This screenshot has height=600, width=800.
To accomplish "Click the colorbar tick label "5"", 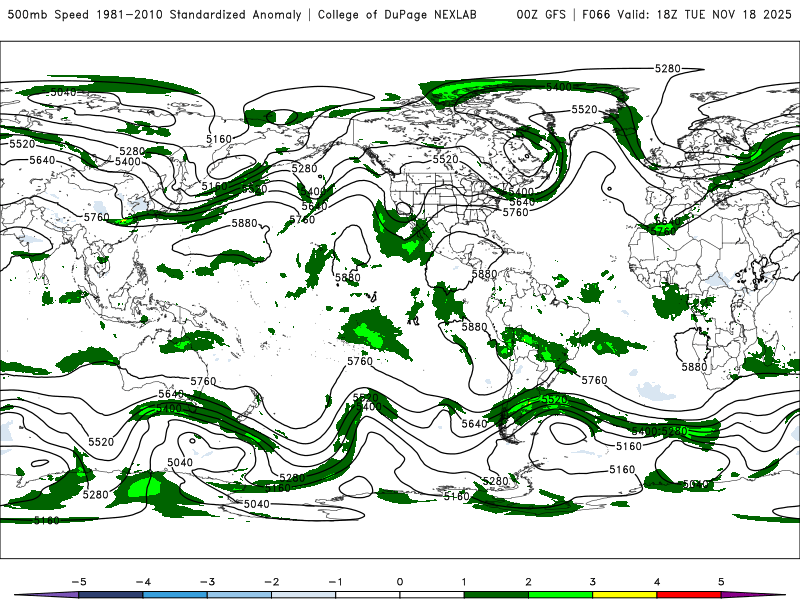I will click(721, 582).
